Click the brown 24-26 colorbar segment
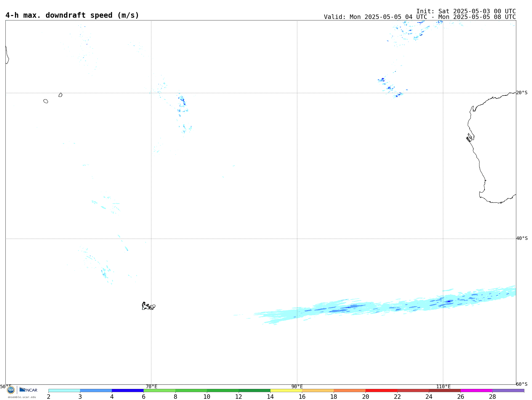The height and width of the screenshot is (400, 532). click(445, 390)
